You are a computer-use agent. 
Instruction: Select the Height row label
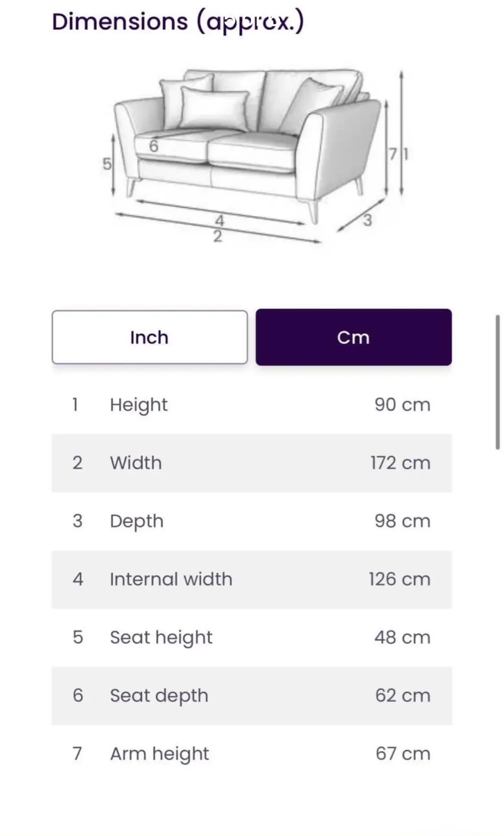(138, 405)
